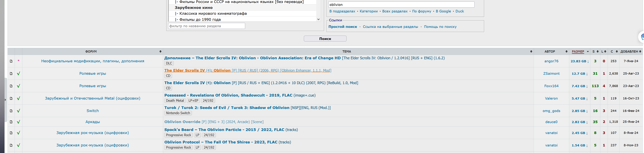This screenshot has height=153, width=644.
Task: Open the 'Простой поиск' link
Action: pos(343,27)
